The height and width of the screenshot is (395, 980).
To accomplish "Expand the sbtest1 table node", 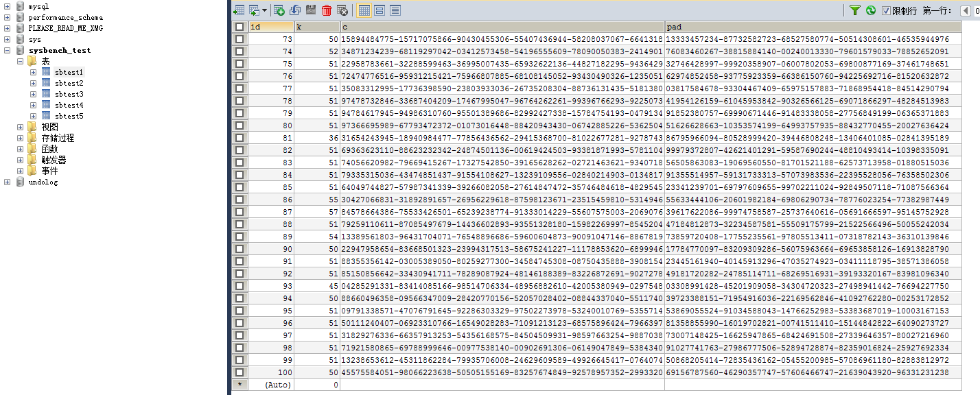I will point(33,72).
